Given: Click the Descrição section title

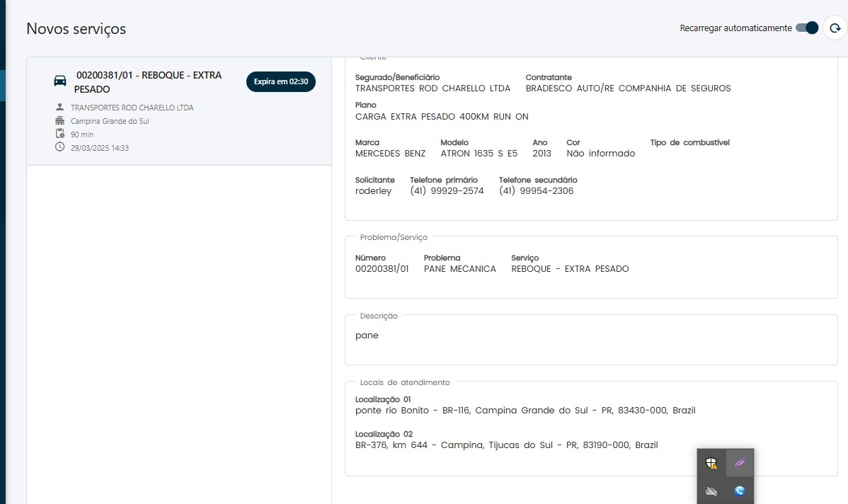Looking at the screenshot, I should (x=379, y=316).
